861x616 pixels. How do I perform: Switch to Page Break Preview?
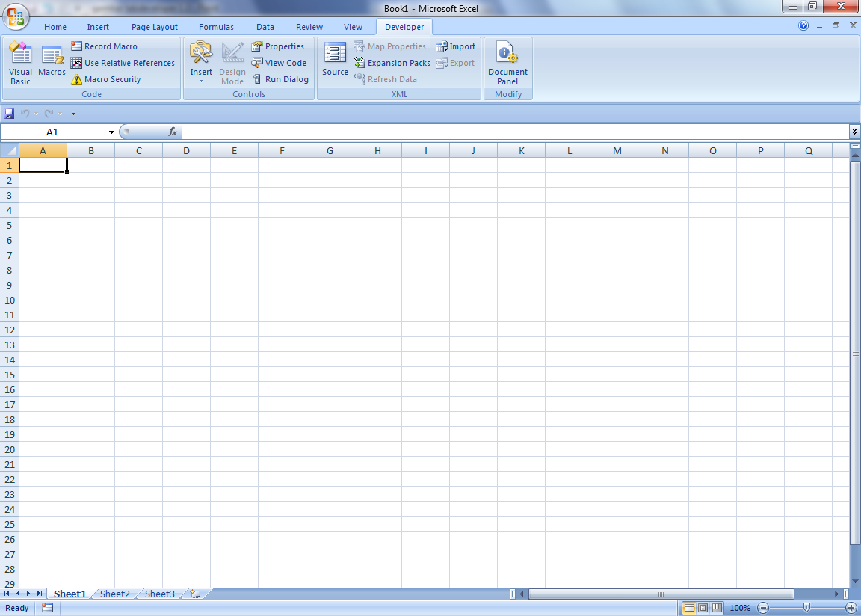(x=717, y=608)
